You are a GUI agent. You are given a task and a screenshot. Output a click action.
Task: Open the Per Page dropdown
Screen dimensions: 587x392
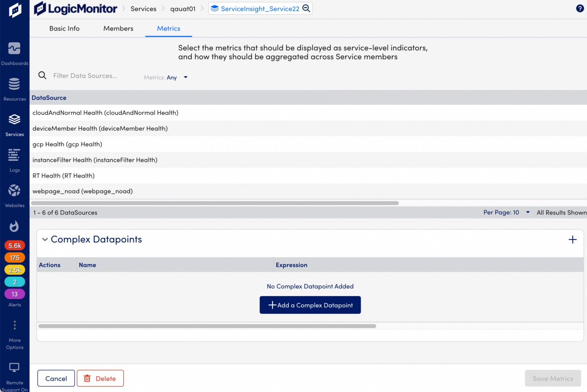pos(528,212)
